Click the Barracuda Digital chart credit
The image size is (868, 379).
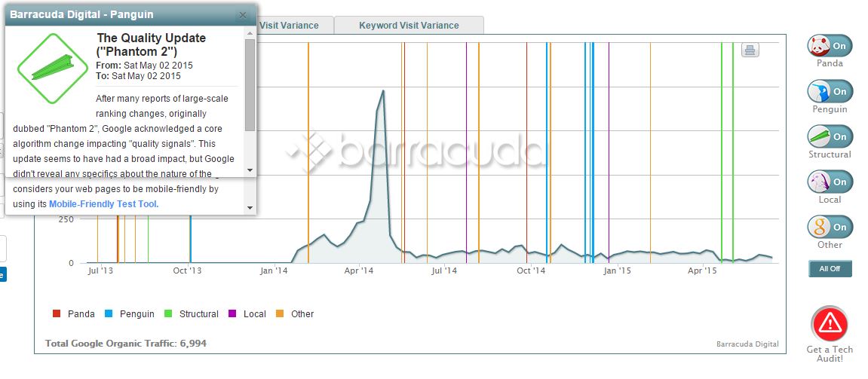pyautogui.click(x=747, y=344)
